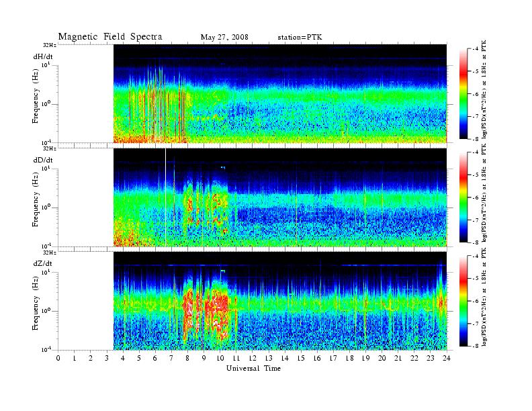Click hour tick label "6" on time axis
The image size is (532, 411).
[x=155, y=358]
